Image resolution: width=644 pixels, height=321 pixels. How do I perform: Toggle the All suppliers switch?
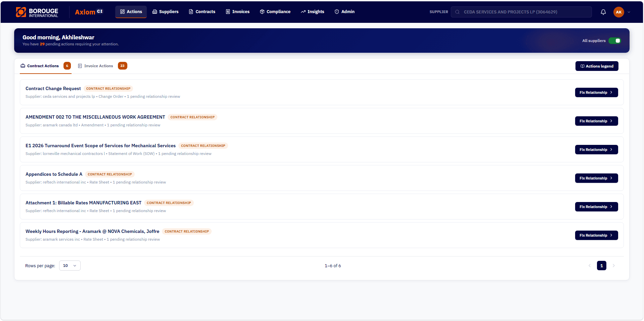point(615,41)
